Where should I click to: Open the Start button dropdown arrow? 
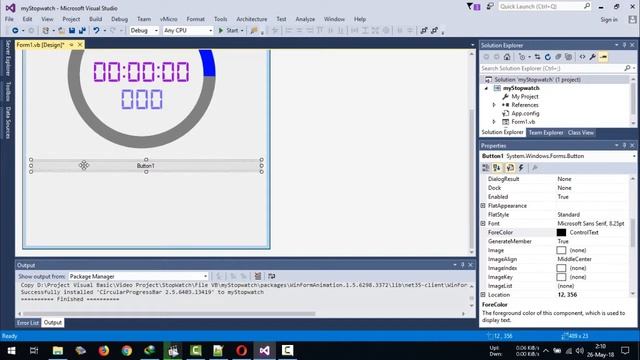(242, 31)
